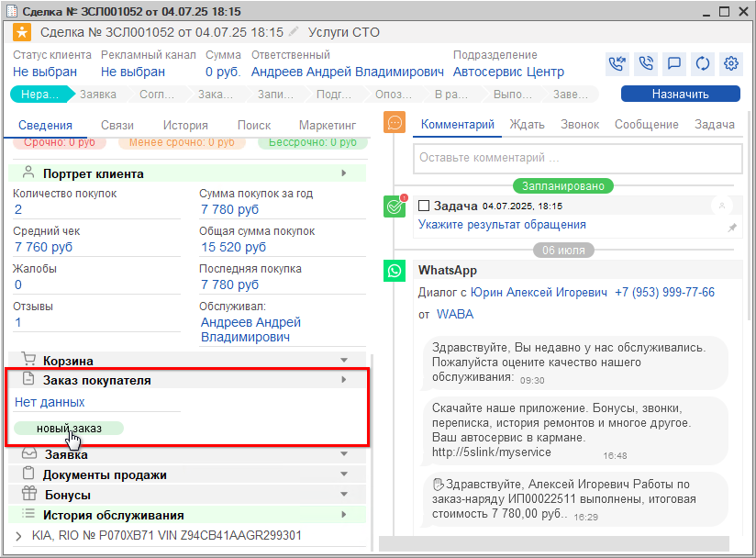The width and height of the screenshot is (756, 558).
Task: Expand the KIA RIO vehicle tree row
Action: pyautogui.click(x=18, y=535)
